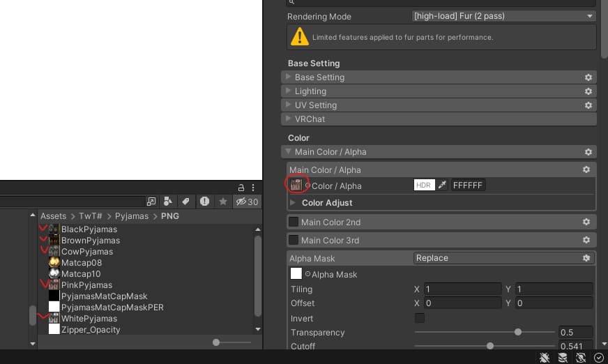Lock the Project panel with padlock icon

click(241, 188)
